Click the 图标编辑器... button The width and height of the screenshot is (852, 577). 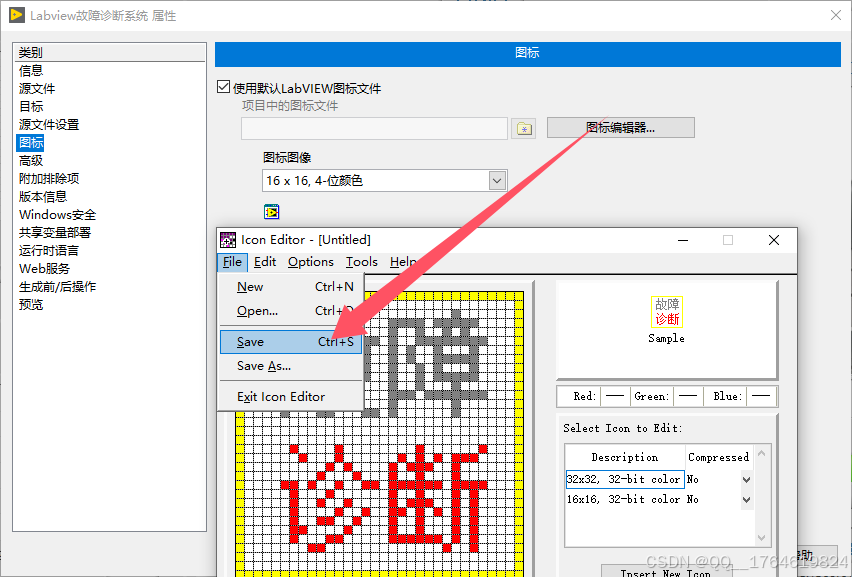click(x=621, y=128)
